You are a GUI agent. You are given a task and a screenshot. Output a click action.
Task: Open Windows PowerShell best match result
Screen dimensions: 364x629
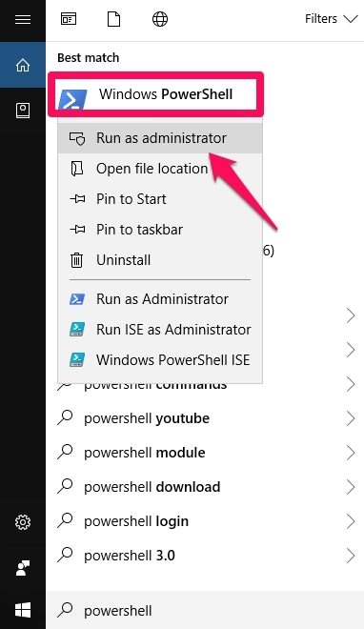click(155, 94)
